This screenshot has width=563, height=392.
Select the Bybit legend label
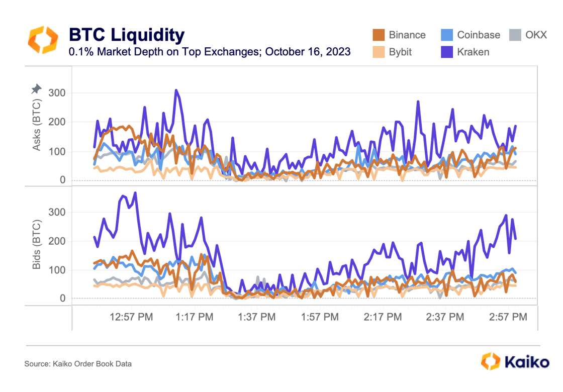coord(401,52)
